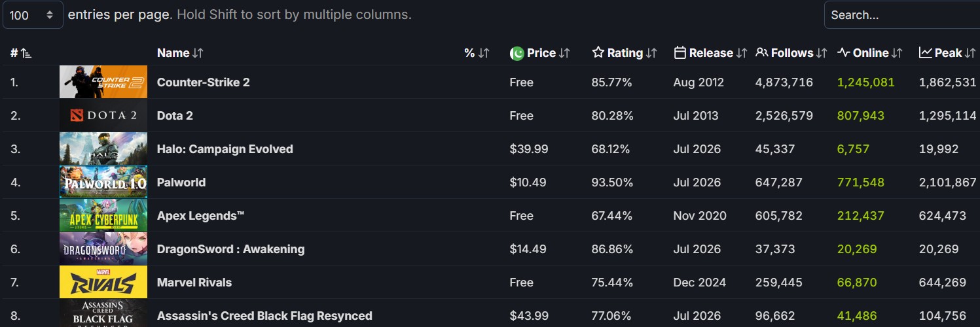Open the Palworld game page

(181, 182)
